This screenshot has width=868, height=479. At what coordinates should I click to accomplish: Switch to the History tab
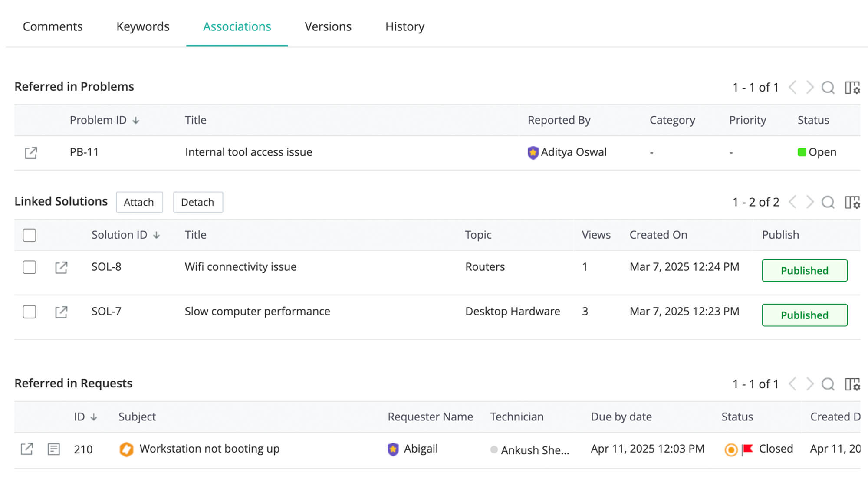pyautogui.click(x=404, y=26)
